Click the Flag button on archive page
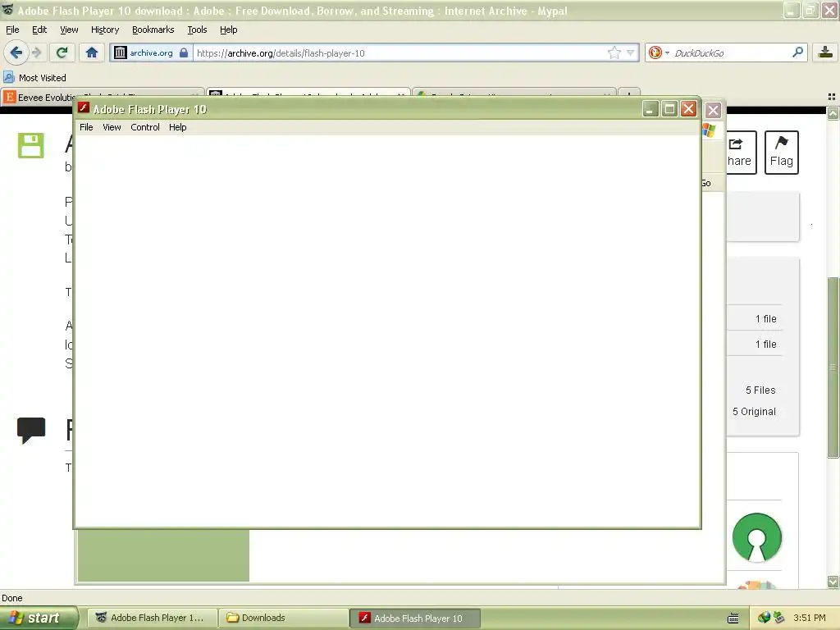The width and height of the screenshot is (840, 630). (x=782, y=153)
